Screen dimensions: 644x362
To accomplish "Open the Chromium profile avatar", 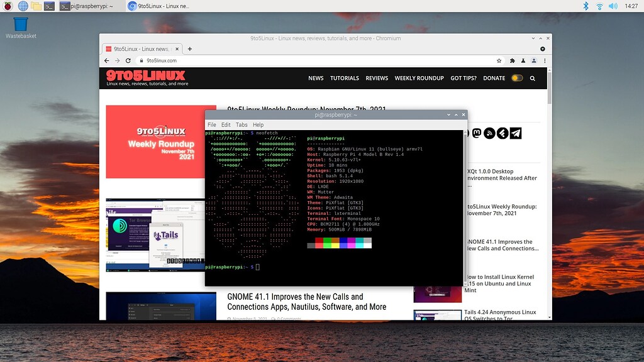I will (534, 60).
